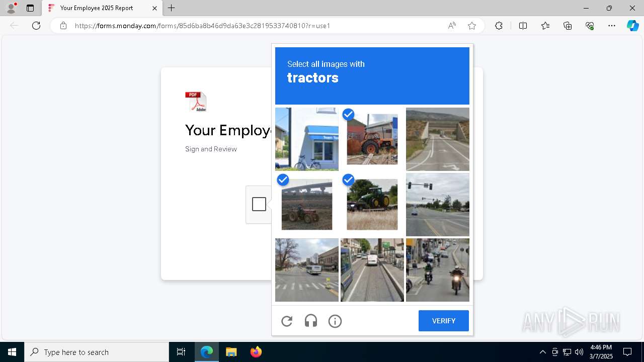Open the Favorites list icon

tap(545, 26)
